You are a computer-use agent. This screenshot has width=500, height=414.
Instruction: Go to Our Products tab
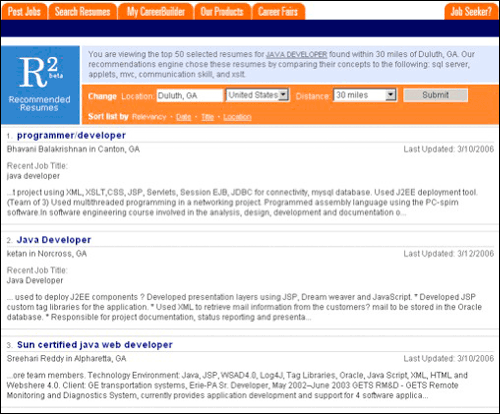point(222,12)
